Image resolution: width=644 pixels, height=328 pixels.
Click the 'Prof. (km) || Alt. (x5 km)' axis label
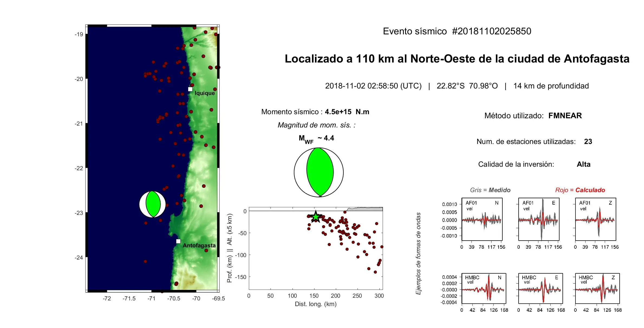tap(230, 248)
